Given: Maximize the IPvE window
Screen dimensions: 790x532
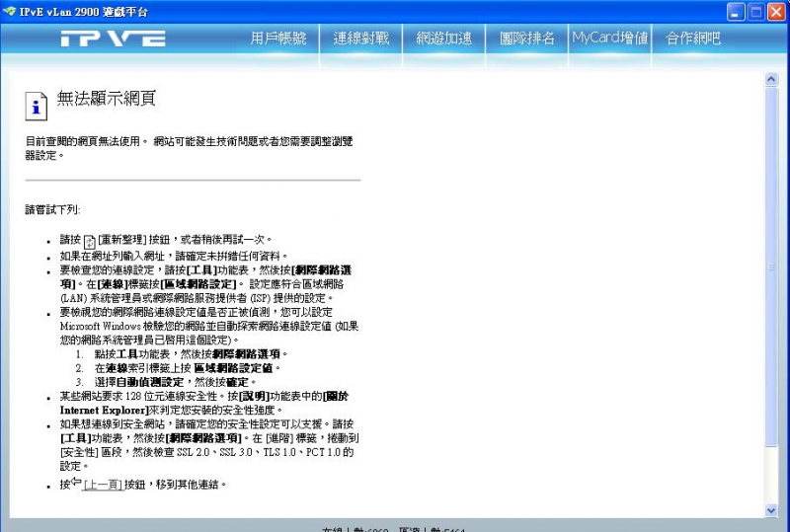Looking at the screenshot, I should tap(755, 12).
